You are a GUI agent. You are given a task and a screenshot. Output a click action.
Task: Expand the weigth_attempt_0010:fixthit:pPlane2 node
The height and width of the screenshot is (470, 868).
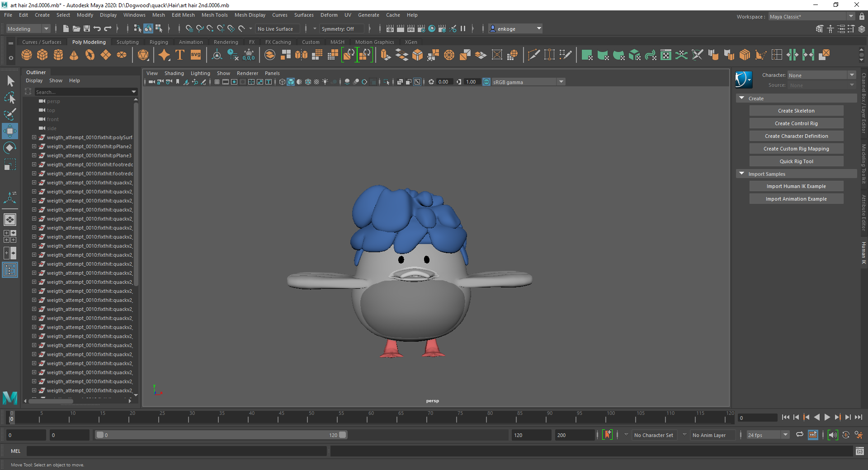point(34,146)
